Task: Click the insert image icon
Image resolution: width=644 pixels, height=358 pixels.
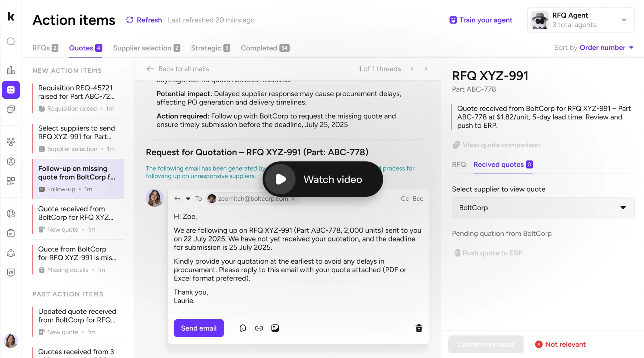Action: (x=275, y=328)
